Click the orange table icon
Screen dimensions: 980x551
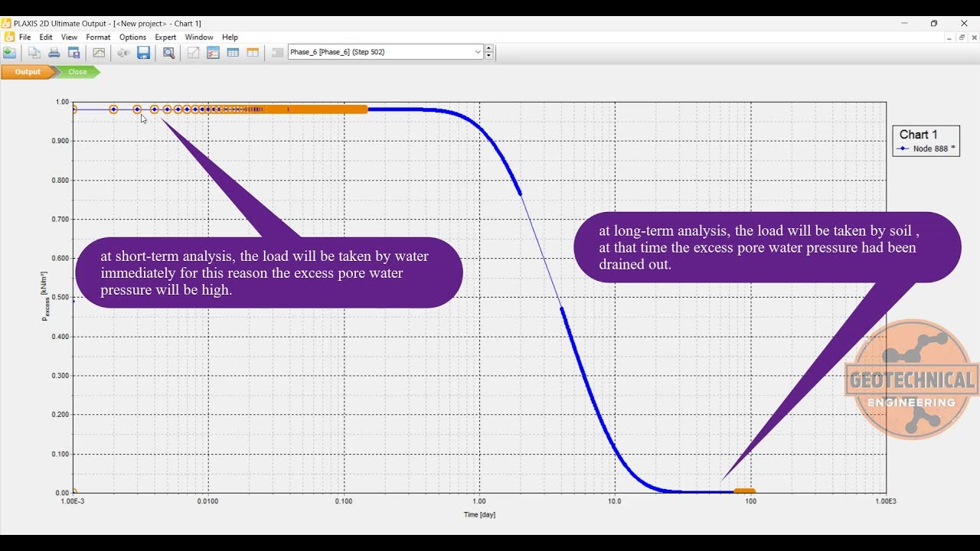[x=253, y=53]
